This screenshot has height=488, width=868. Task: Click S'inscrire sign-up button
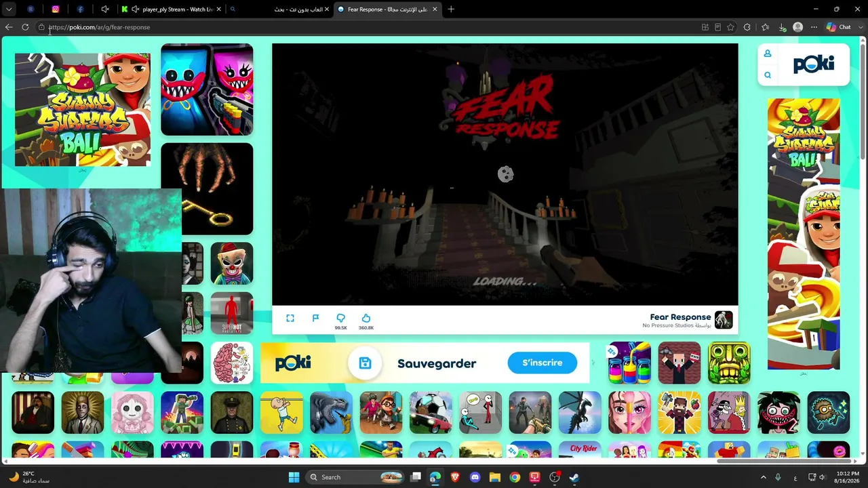[542, 363]
